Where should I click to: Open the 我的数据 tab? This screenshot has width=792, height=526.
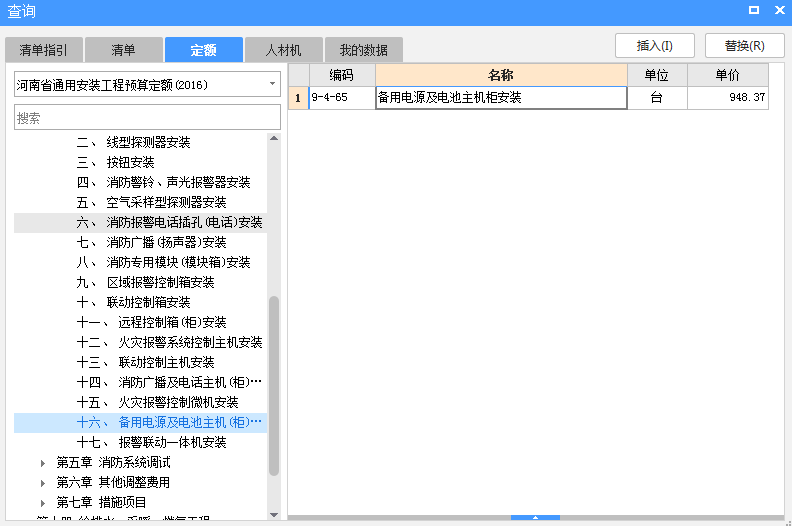364,50
